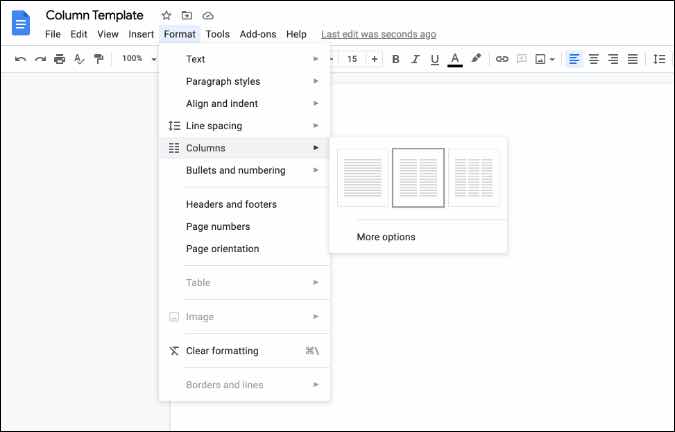
Task: Open the move to folder icon
Action: coord(187,15)
